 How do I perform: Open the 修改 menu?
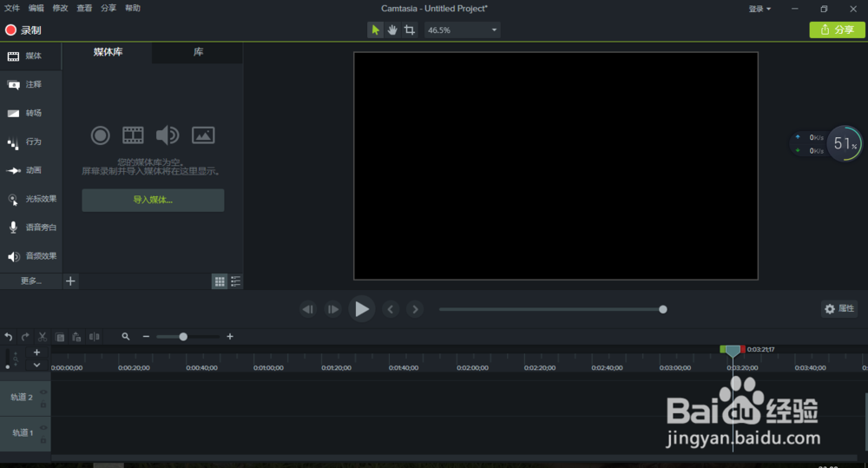pos(60,8)
